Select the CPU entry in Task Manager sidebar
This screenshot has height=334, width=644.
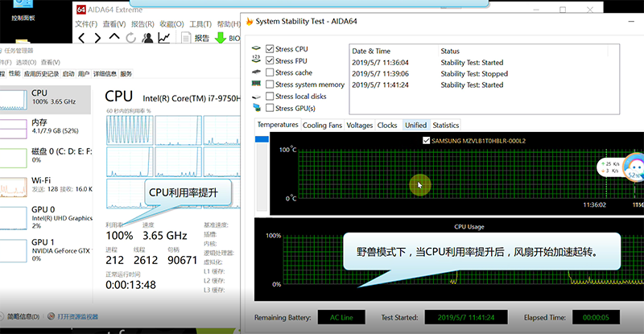tap(45, 100)
